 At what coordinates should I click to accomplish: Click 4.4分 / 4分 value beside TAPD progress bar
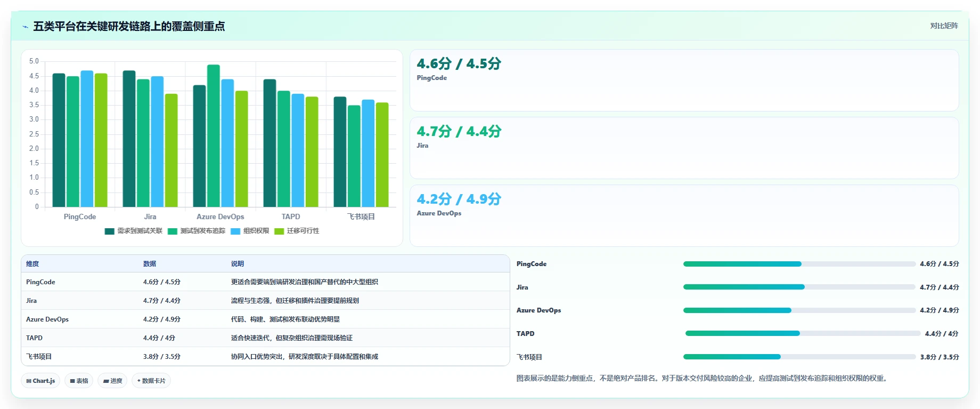coord(942,334)
